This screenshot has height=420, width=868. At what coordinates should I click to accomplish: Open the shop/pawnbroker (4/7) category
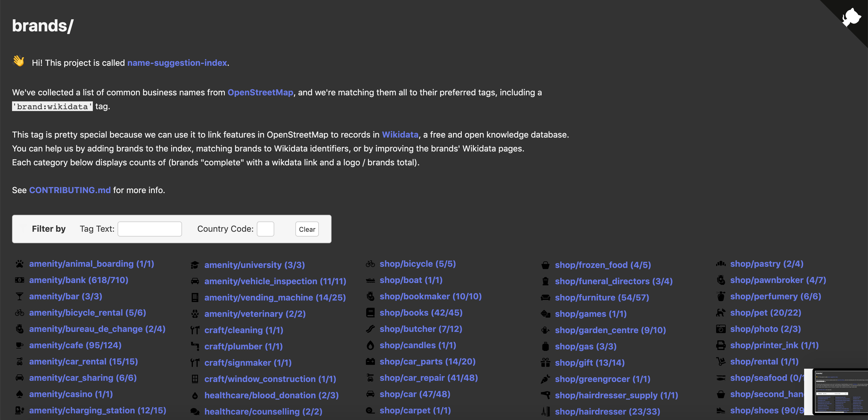pyautogui.click(x=778, y=280)
